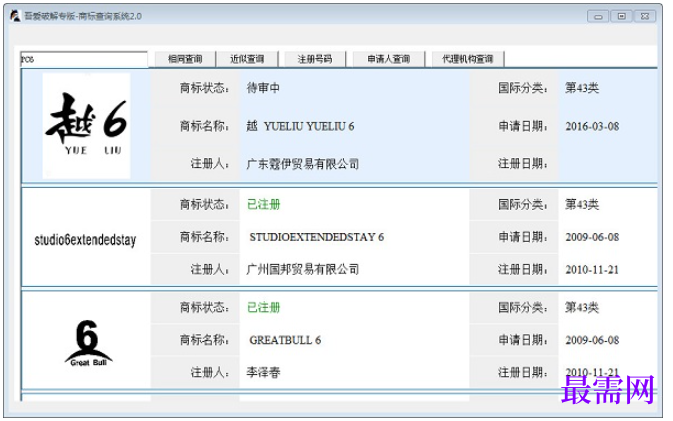Open the 代理机构查询 tab
This screenshot has width=673, height=421.
pyautogui.click(x=468, y=59)
